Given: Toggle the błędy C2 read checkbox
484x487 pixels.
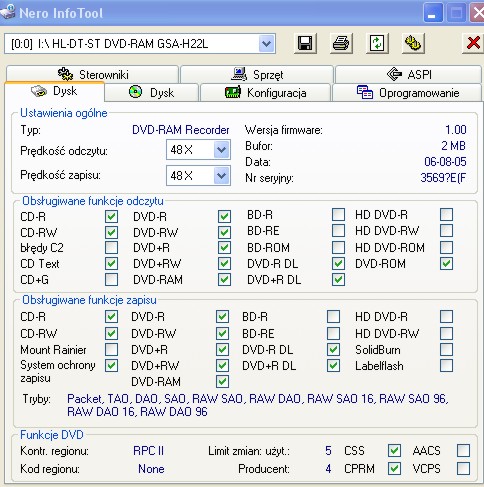Looking at the screenshot, I should click(111, 248).
